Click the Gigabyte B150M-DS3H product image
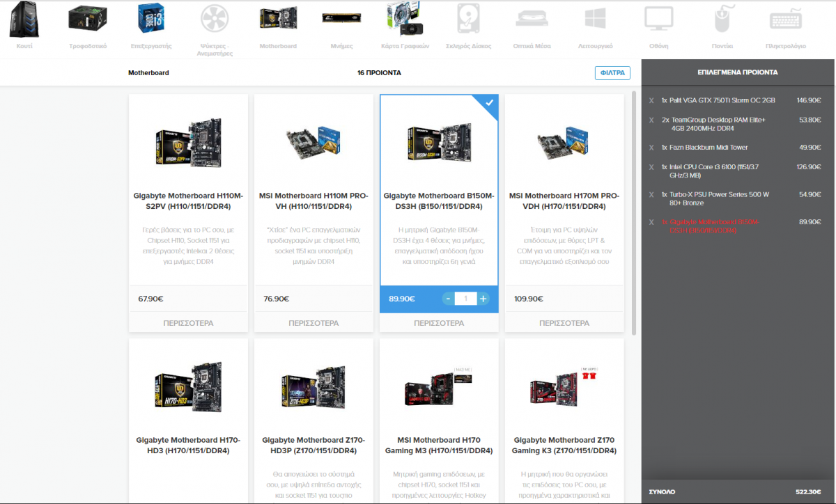 (439, 144)
